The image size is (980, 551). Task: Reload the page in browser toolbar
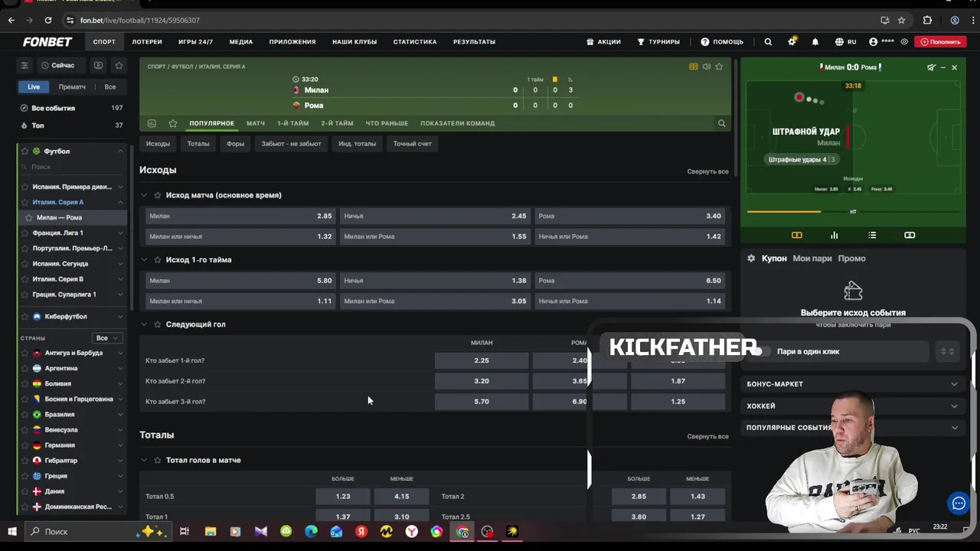[x=48, y=20]
